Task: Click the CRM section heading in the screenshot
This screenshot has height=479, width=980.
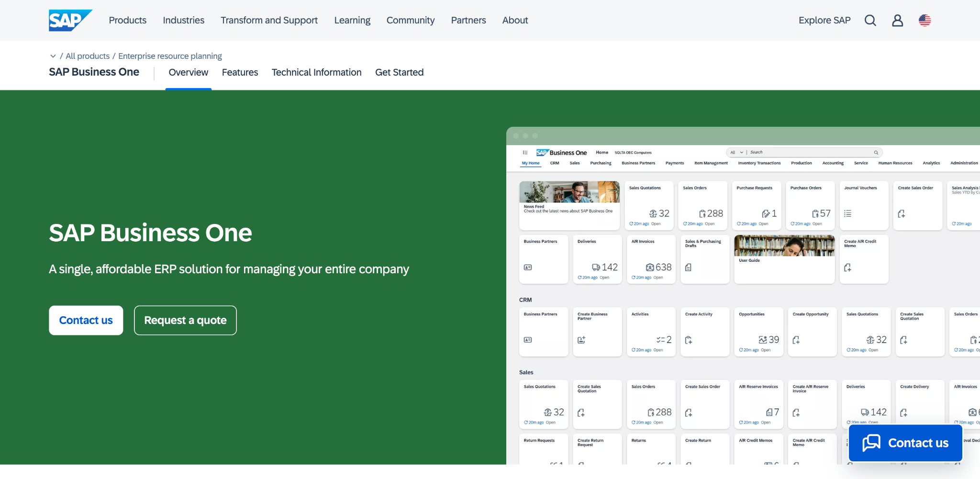Action: 525,300
